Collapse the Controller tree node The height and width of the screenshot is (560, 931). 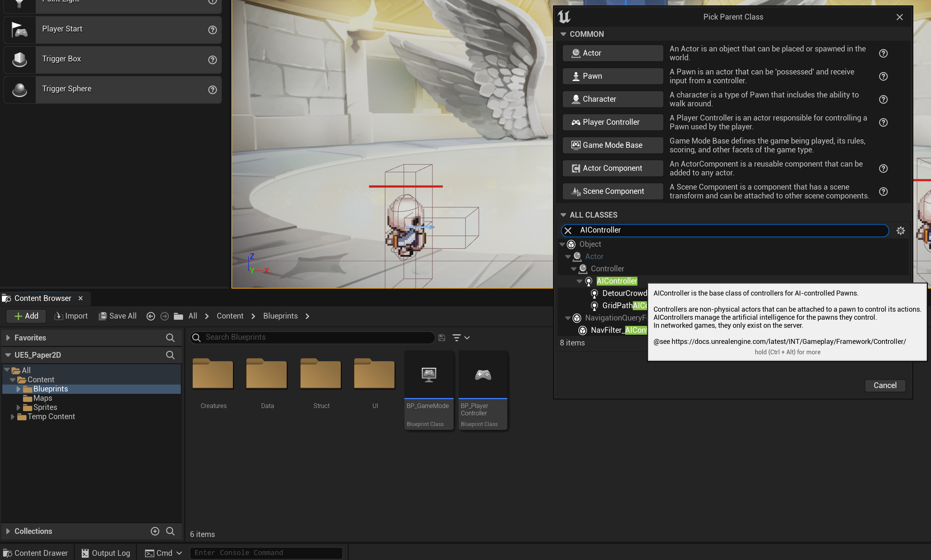pyautogui.click(x=573, y=269)
